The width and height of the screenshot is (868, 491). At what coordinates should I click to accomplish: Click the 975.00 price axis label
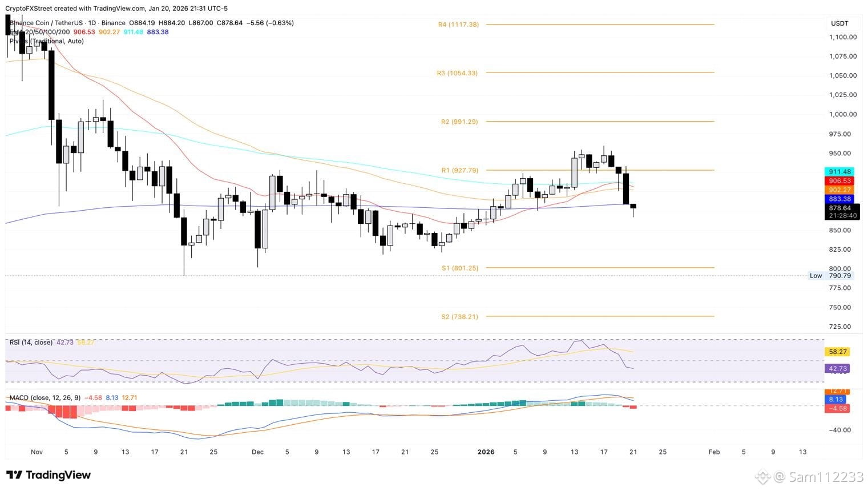tap(840, 134)
